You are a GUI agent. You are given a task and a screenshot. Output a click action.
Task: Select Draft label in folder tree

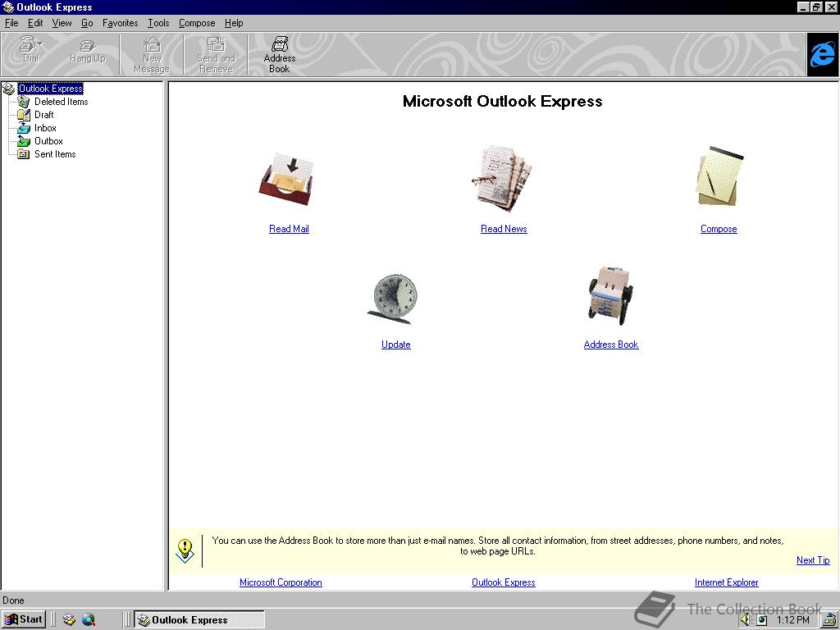click(x=44, y=115)
